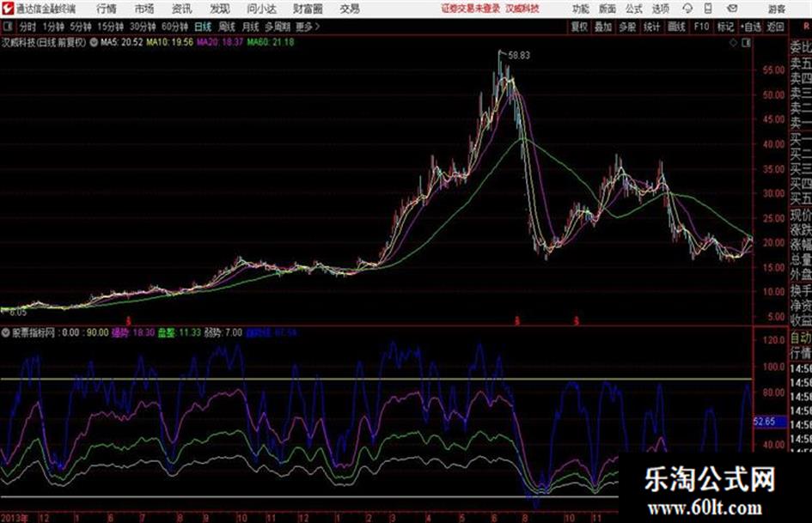The height and width of the screenshot is (523, 812).
Task: Open the 行情 menu
Action: (x=107, y=9)
